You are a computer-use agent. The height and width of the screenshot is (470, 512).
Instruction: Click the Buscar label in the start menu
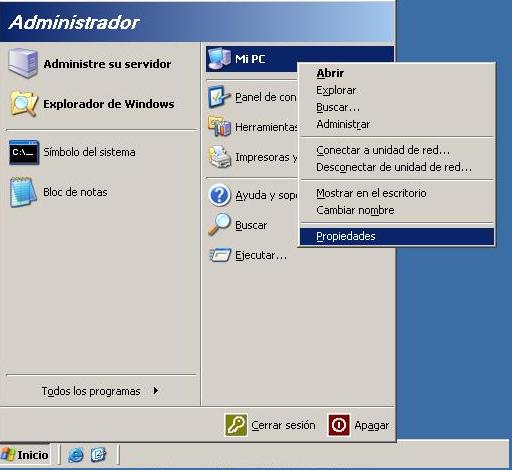(x=251, y=225)
